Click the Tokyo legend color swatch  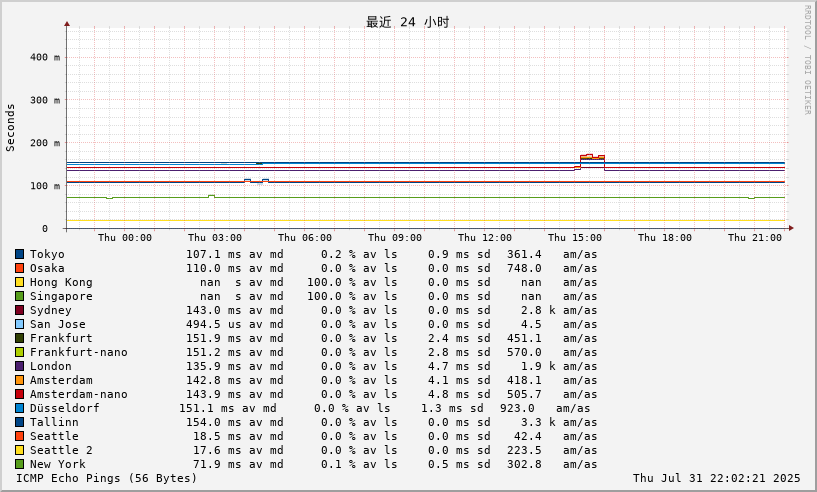click(19, 254)
